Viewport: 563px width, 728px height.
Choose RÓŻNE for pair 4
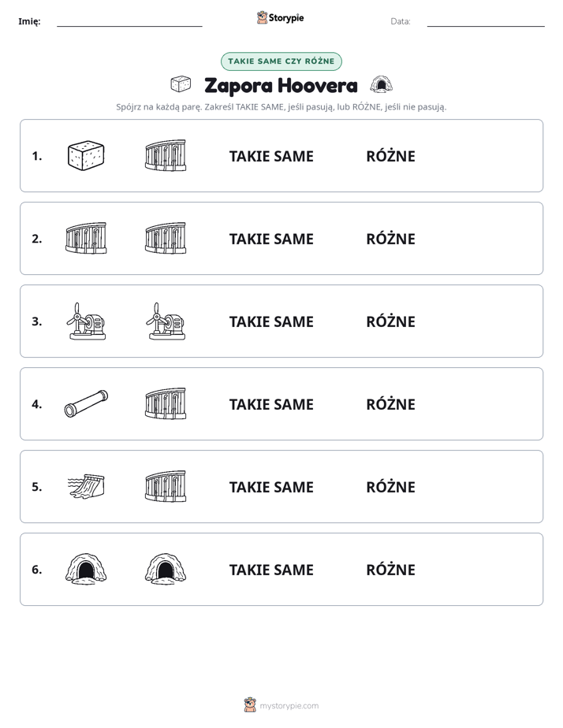tap(390, 404)
